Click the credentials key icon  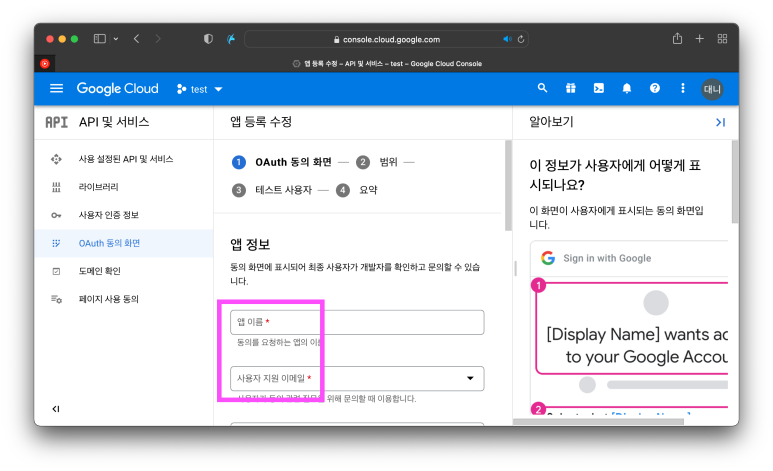point(56,216)
